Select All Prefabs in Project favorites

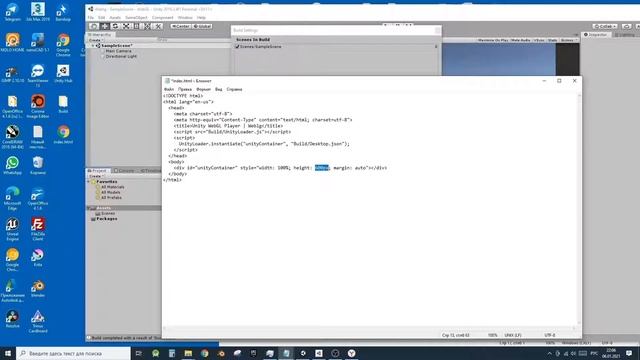[111, 198]
